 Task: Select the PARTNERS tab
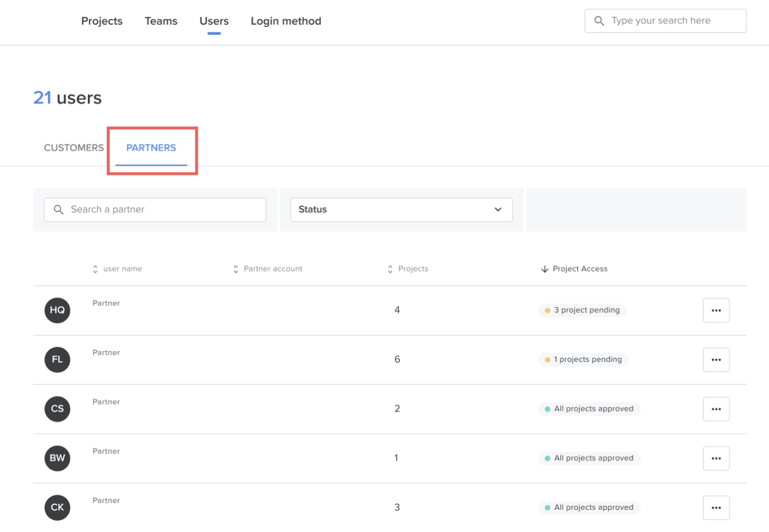pyautogui.click(x=152, y=147)
